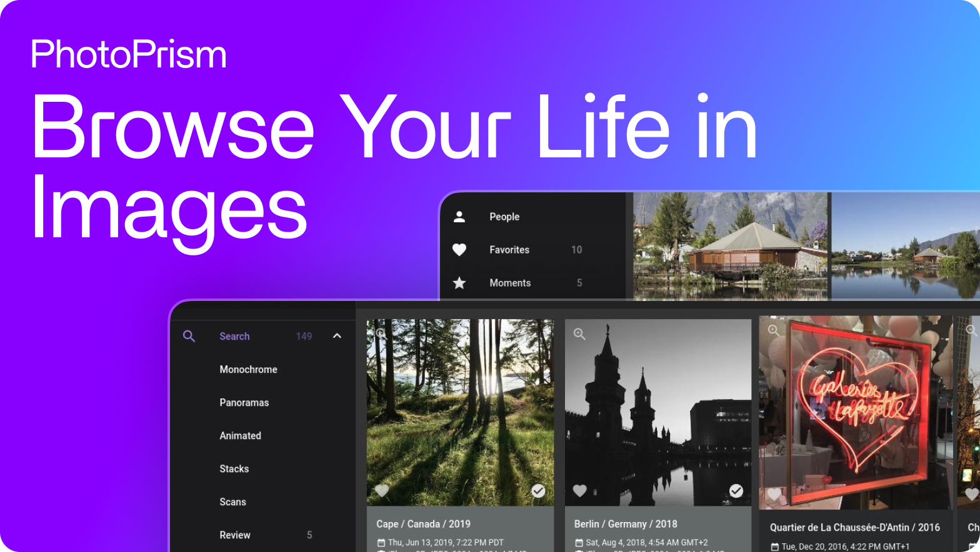Open the neon heart Galeries Lafayette thumbnail

tap(855, 412)
